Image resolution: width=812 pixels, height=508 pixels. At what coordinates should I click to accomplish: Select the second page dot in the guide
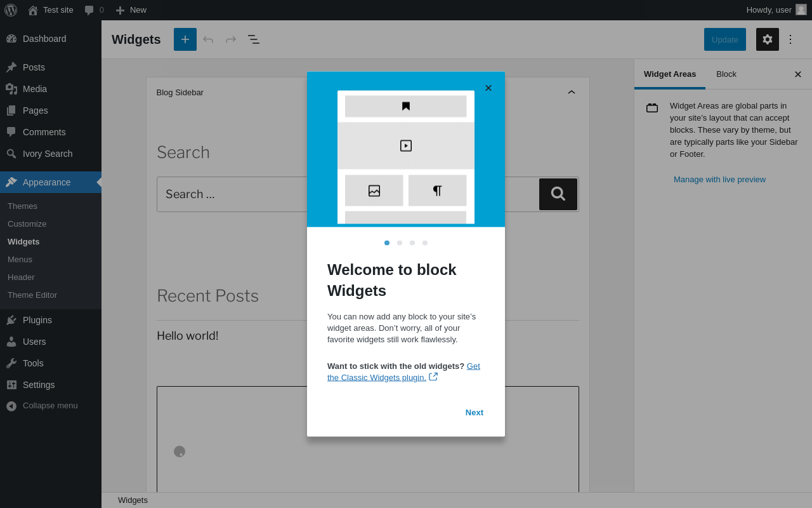pos(400,243)
